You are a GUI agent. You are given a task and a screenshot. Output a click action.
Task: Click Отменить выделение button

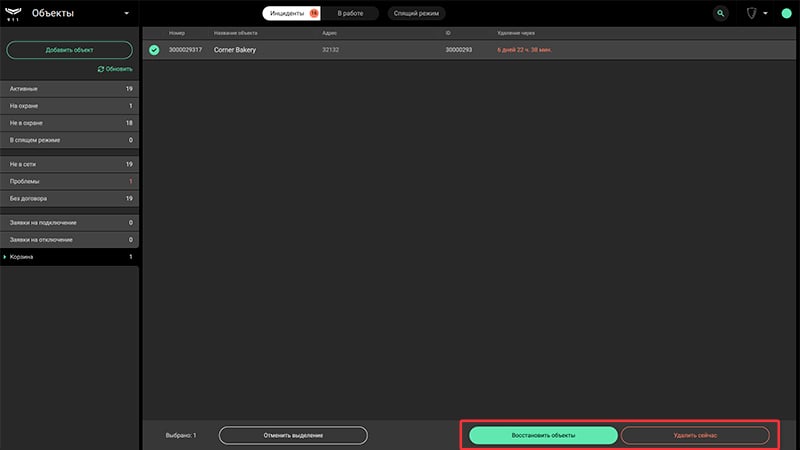point(293,435)
